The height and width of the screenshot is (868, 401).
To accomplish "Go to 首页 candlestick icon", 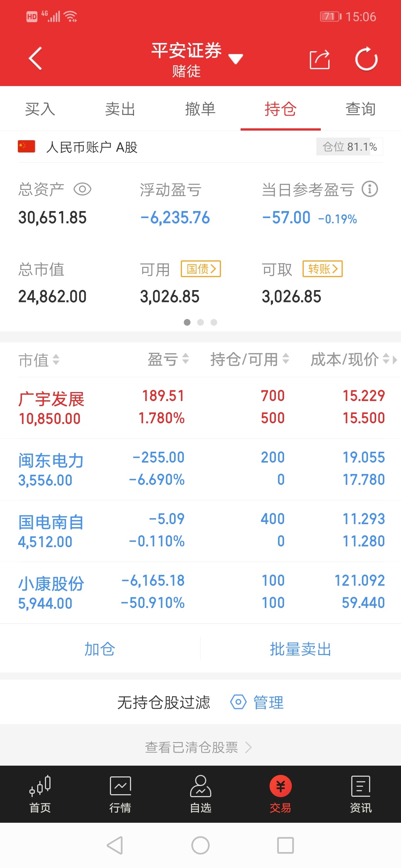I will pos(40,786).
